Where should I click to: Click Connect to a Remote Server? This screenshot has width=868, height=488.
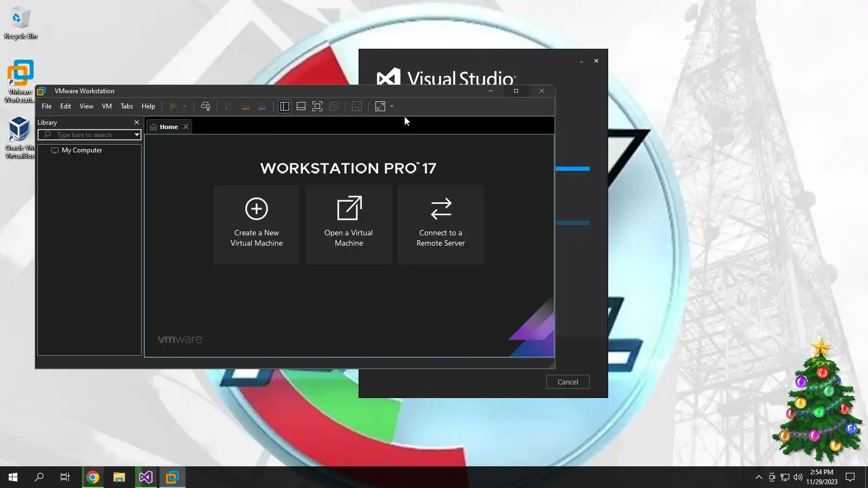pos(441,224)
